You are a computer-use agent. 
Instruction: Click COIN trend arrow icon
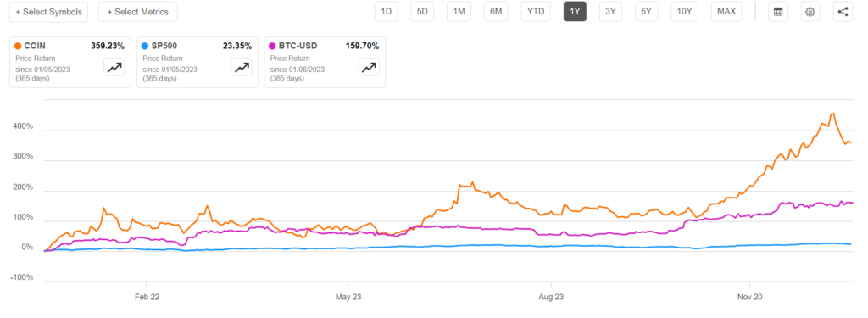pos(114,68)
